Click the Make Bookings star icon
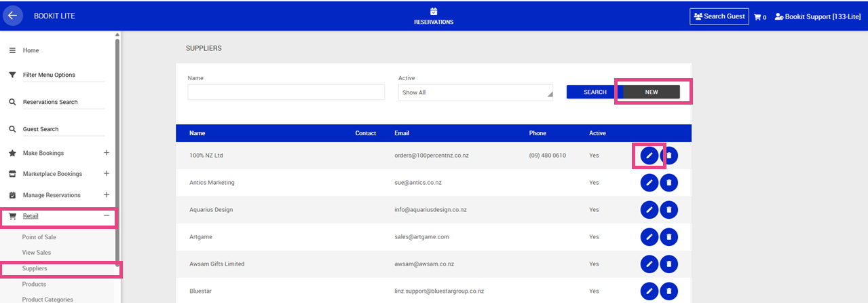This screenshot has width=868, height=303. tap(12, 153)
